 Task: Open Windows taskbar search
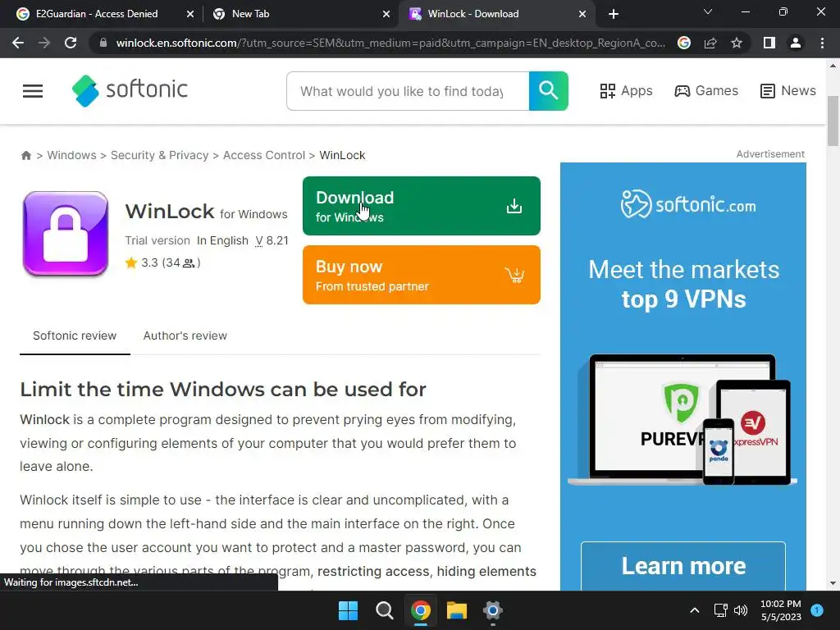(x=385, y=610)
